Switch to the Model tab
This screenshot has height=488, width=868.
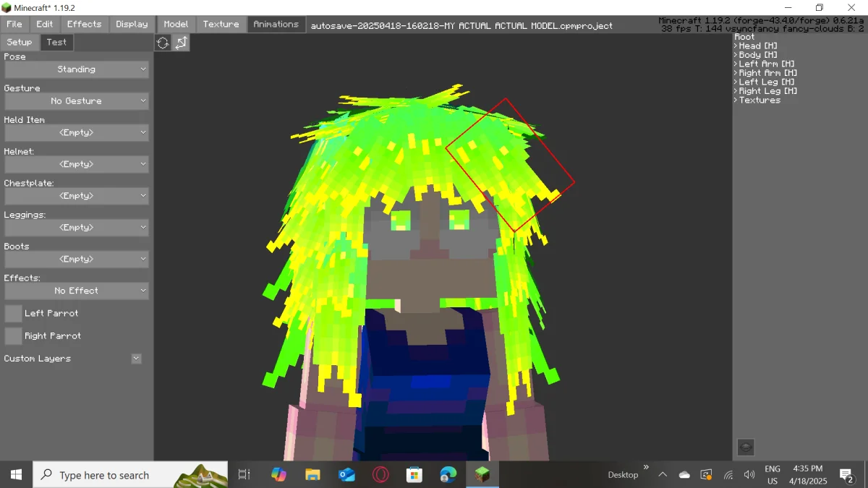coord(176,24)
